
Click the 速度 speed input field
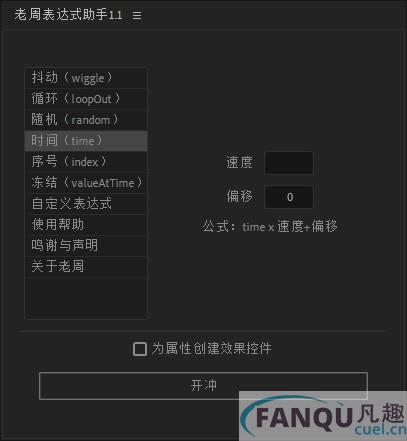coord(289,163)
